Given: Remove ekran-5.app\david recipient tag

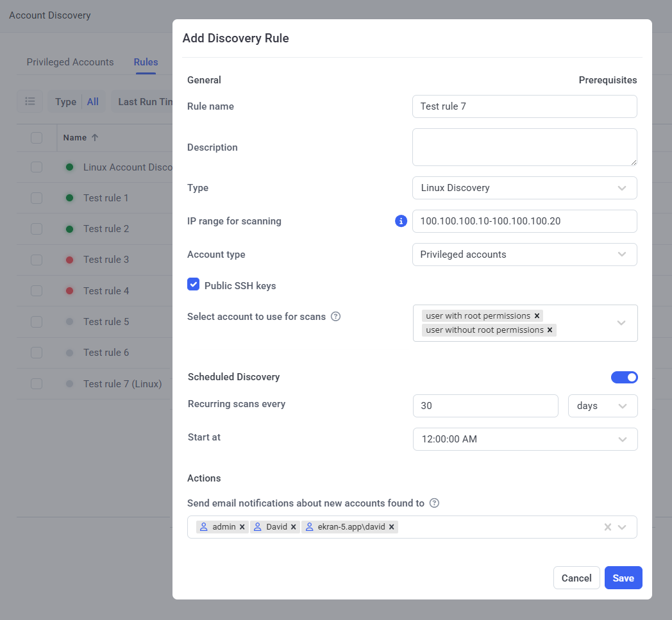Looking at the screenshot, I should pos(391,527).
